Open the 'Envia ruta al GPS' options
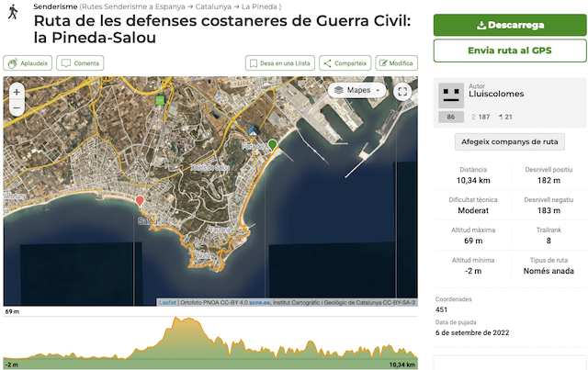The height and width of the screenshot is (370, 588). coord(510,50)
